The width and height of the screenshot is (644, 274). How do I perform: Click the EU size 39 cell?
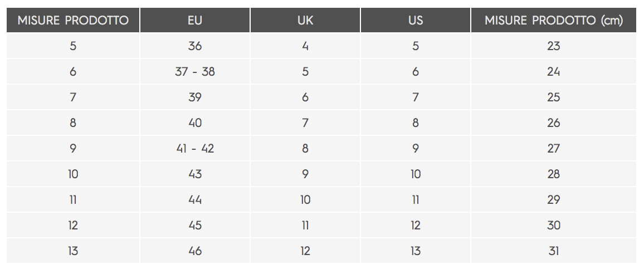click(194, 97)
